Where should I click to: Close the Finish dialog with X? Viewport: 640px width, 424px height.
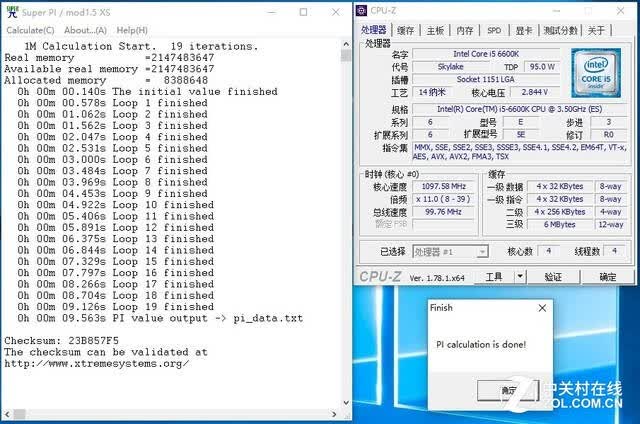pyautogui.click(x=542, y=308)
